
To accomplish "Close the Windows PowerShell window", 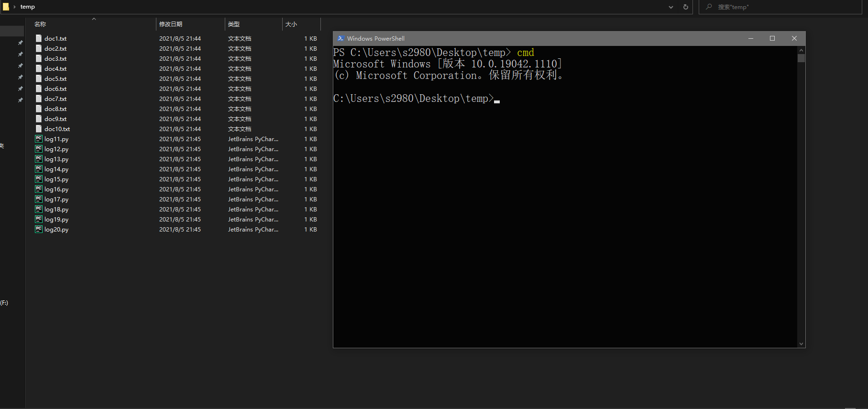I will (x=794, y=38).
